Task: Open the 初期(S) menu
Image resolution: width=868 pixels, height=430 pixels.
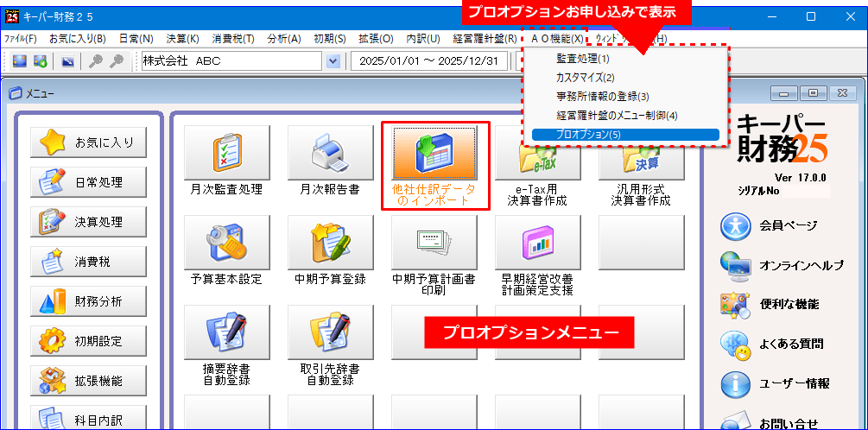Action: [330, 39]
